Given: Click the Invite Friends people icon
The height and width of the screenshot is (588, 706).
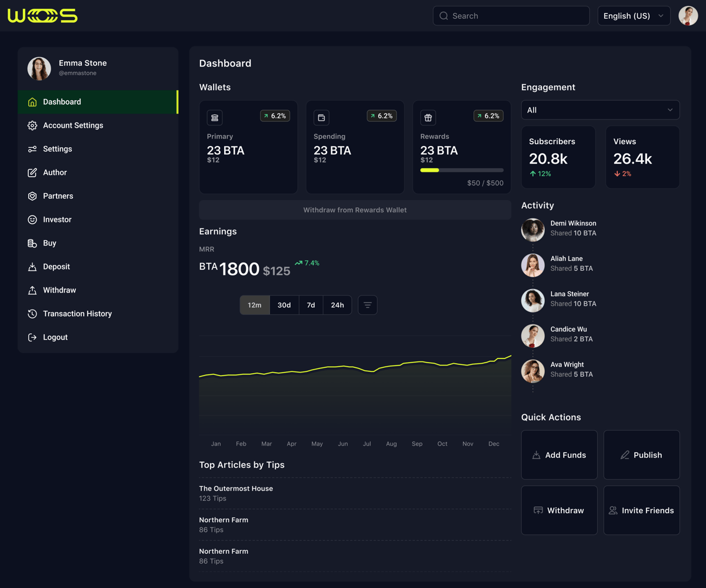Looking at the screenshot, I should point(613,510).
